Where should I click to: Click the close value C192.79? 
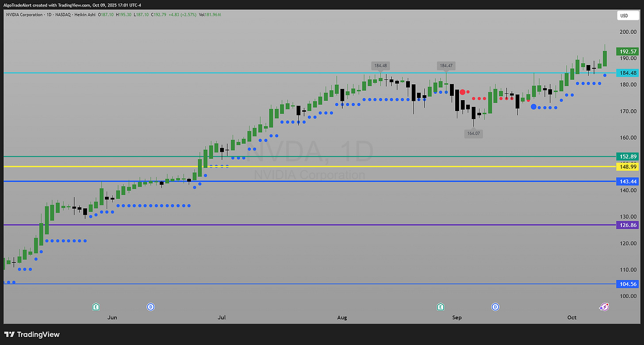158,15
